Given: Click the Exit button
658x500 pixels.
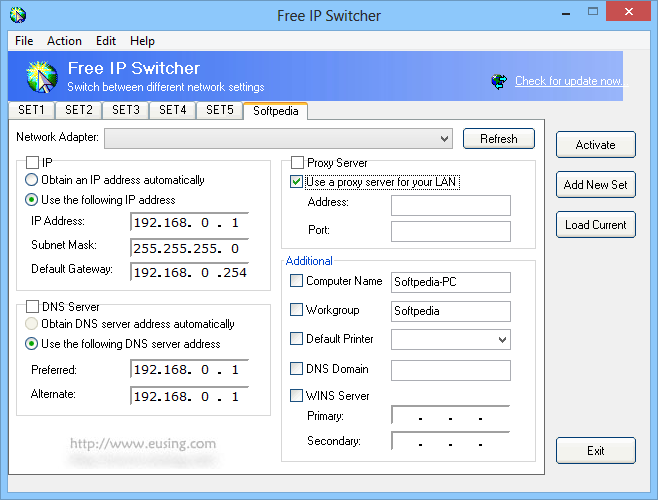Looking at the screenshot, I should pos(596,450).
